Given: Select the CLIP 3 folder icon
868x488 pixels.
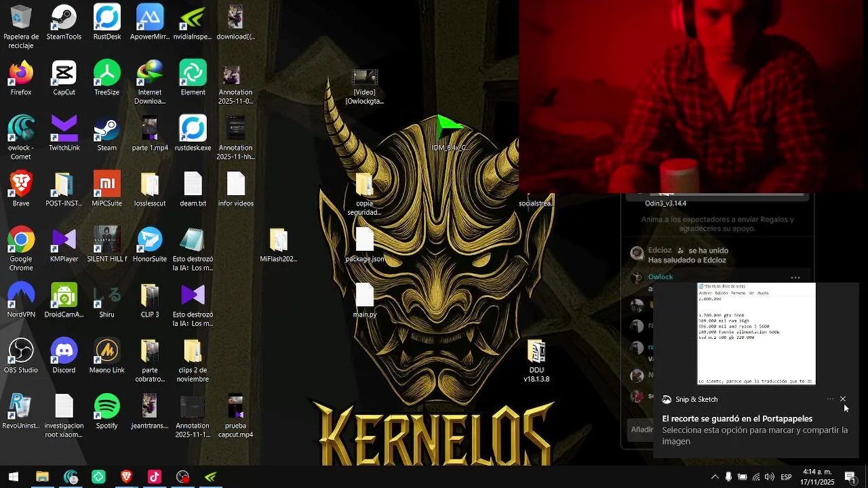Looking at the screenshot, I should pyautogui.click(x=150, y=300).
